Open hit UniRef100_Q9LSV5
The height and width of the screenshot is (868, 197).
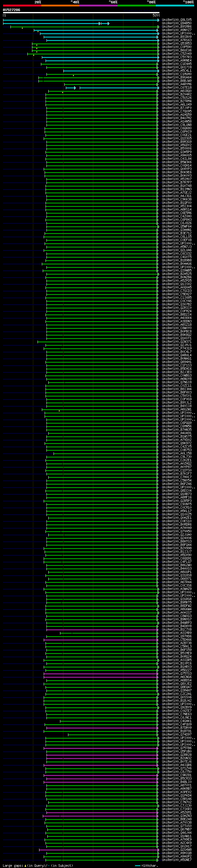point(176,20)
